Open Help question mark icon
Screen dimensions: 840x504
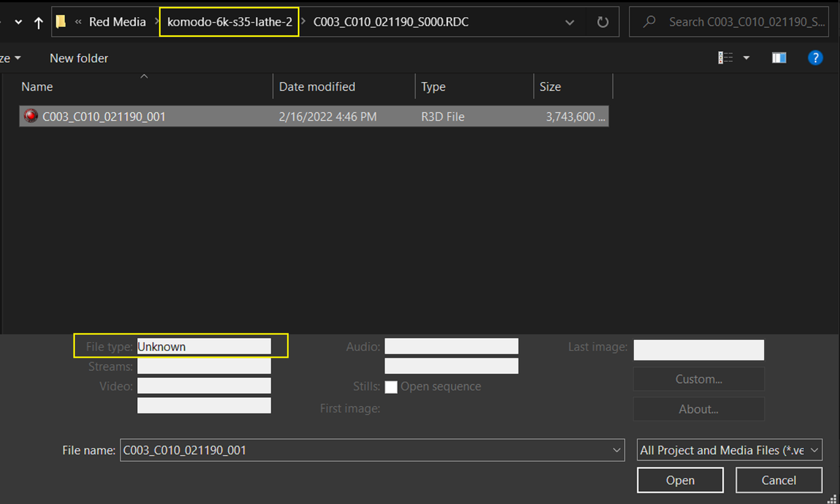(x=815, y=58)
